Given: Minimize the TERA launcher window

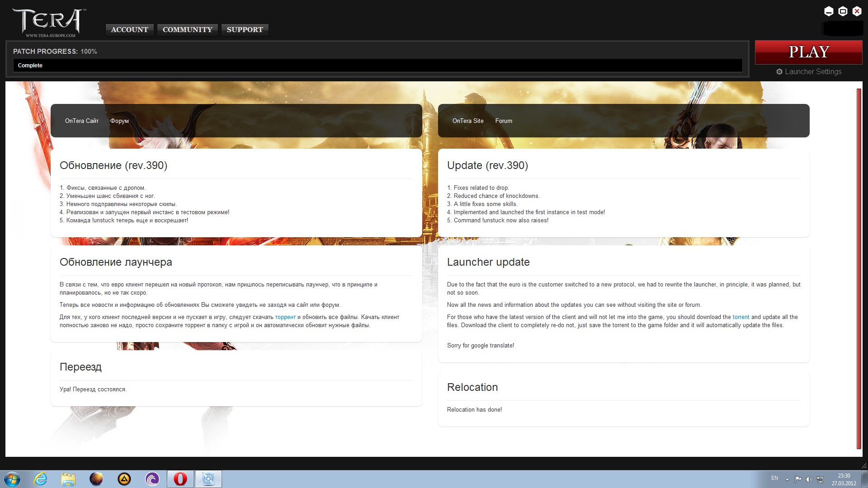Looking at the screenshot, I should click(x=829, y=11).
